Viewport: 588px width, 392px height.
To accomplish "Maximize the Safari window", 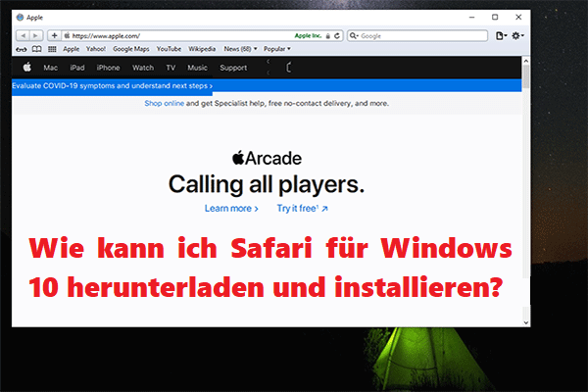I will (x=495, y=18).
